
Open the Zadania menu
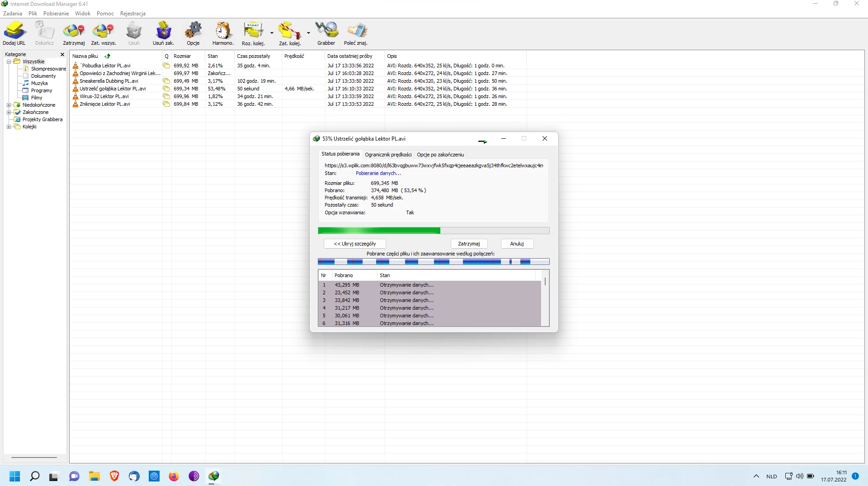click(13, 14)
